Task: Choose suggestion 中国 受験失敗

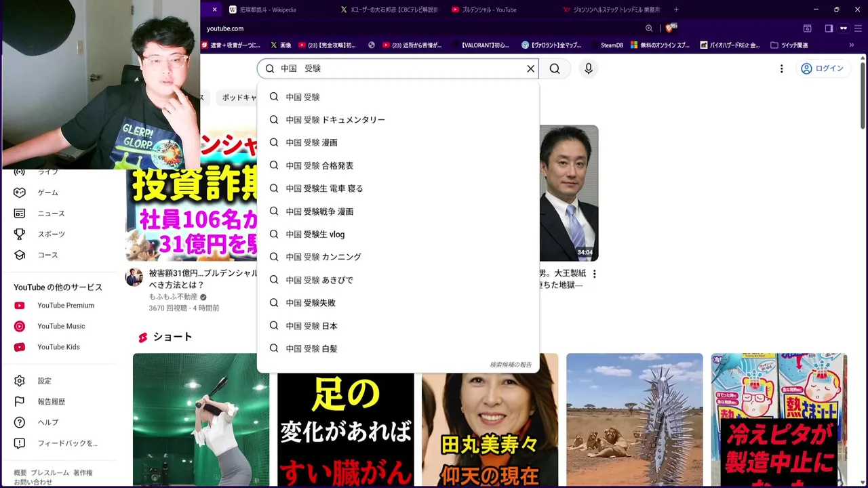Action: point(398,303)
